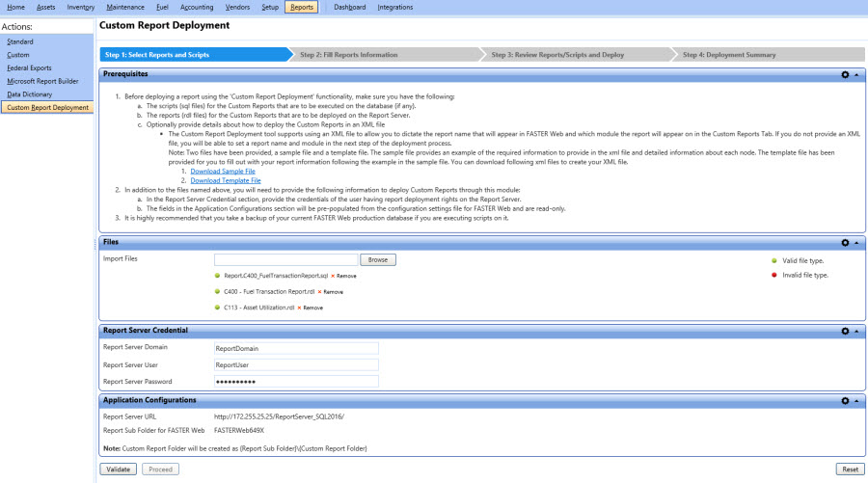
Task: Remove C113 - Asset Utilization.rdl file
Action: [312, 308]
